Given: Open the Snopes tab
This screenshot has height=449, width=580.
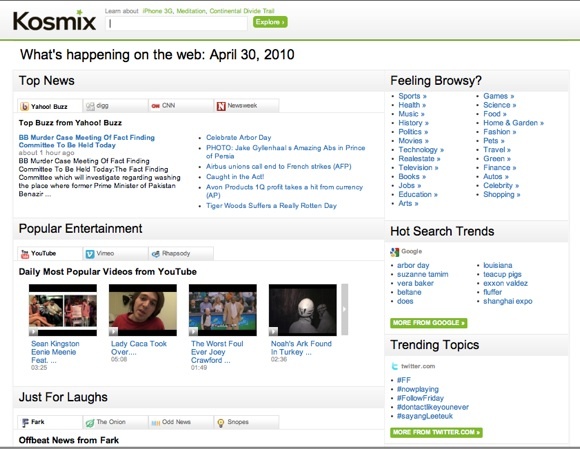Looking at the screenshot, I should [246, 422].
